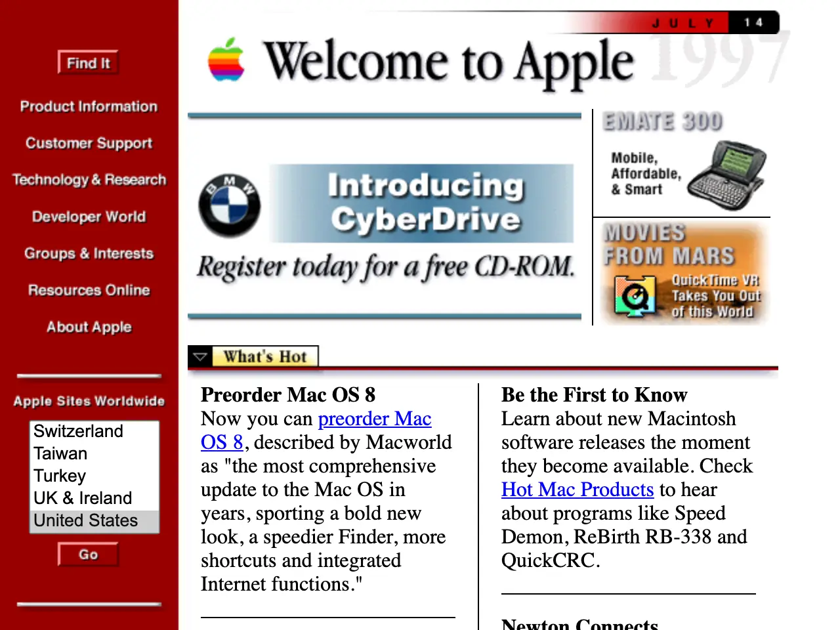Open Groups & Interests
840x630 pixels.
tap(89, 253)
